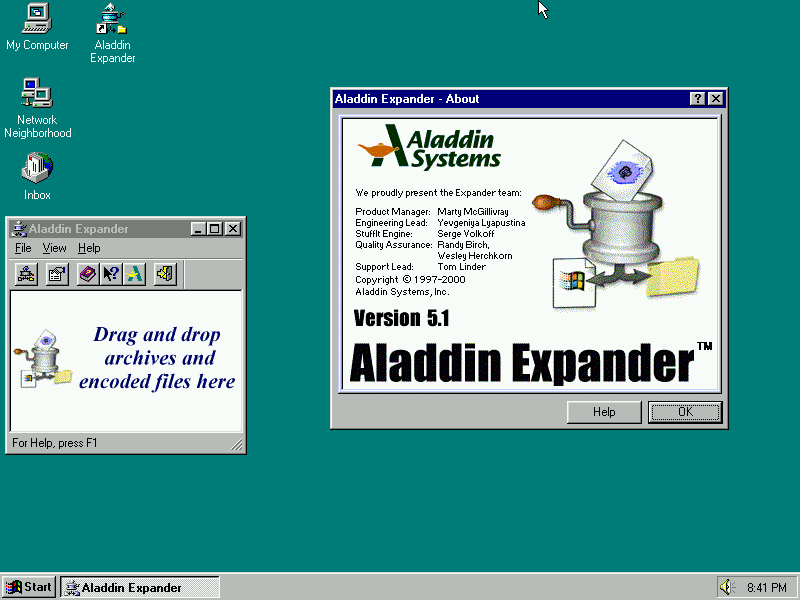Screen dimensions: 800x600
Task: Click the question mark title bar button
Action: [697, 98]
